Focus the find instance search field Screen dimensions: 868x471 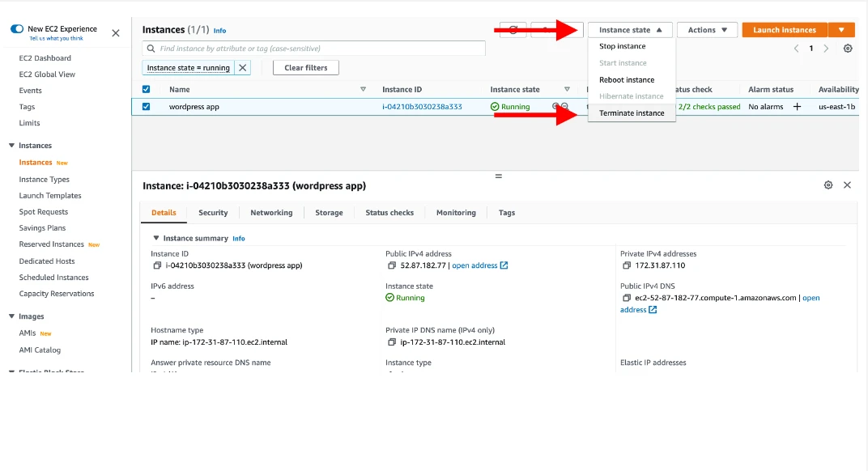314,48
